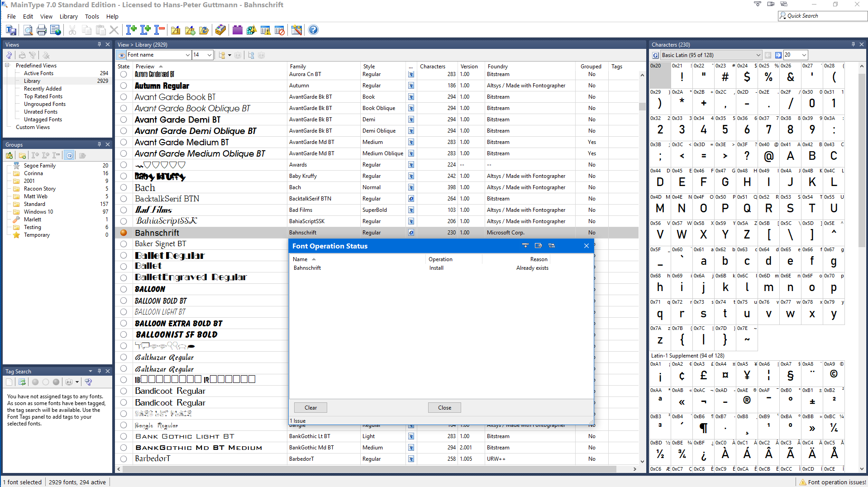The image size is (868, 487).
Task: Click the font list vertical scrollbar
Action: click(x=642, y=267)
